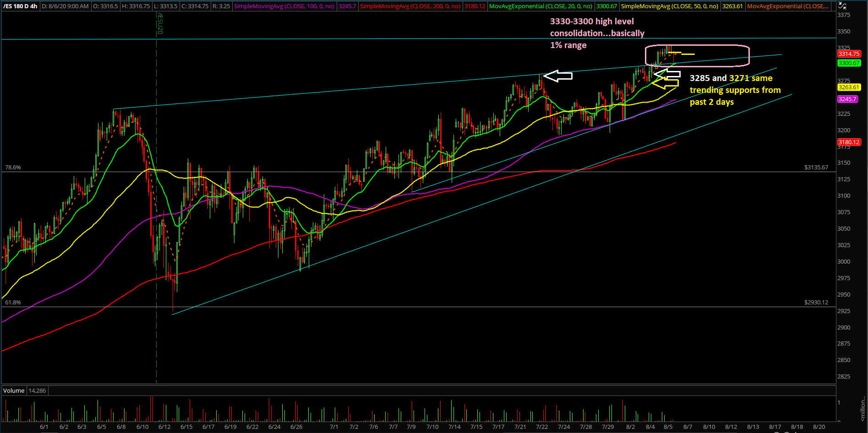
Task: Click the Volume subgraph label
Action: tap(14, 390)
